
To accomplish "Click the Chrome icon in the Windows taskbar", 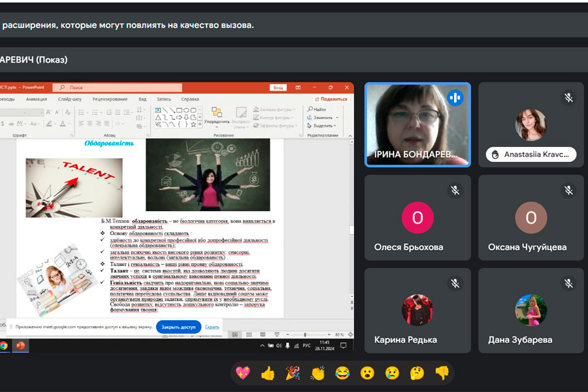I will tap(4, 346).
